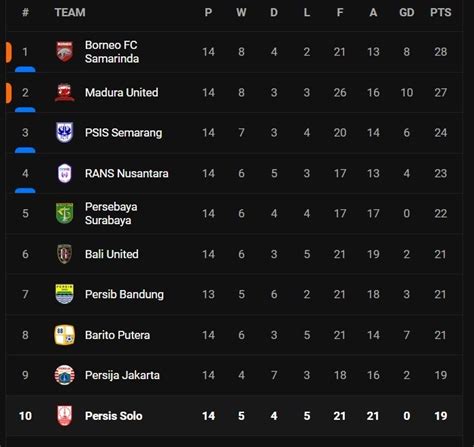Click the orange marker beside rank 1

point(9,52)
